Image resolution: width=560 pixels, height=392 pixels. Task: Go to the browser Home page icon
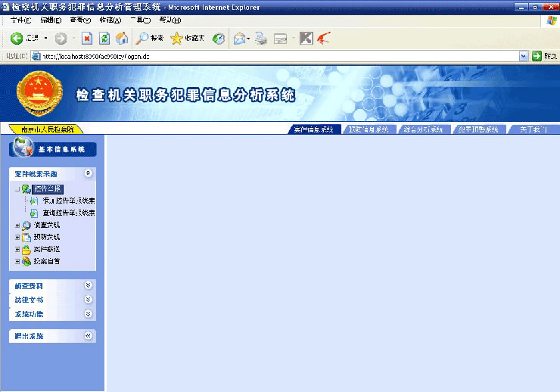point(122,38)
